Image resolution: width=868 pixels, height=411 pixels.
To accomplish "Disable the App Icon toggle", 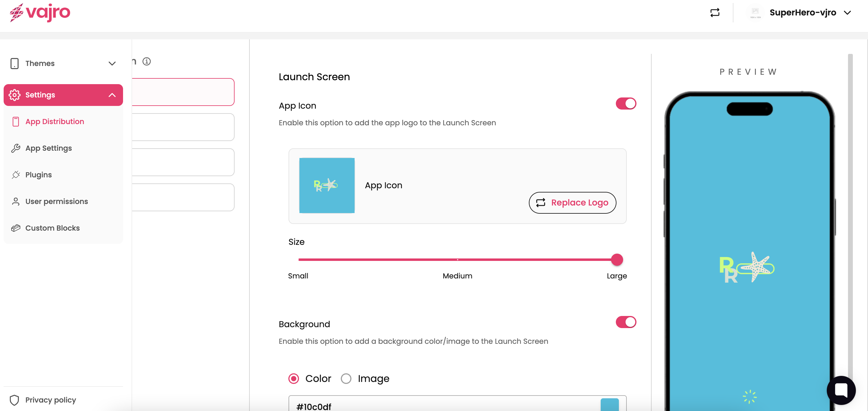I will (626, 104).
